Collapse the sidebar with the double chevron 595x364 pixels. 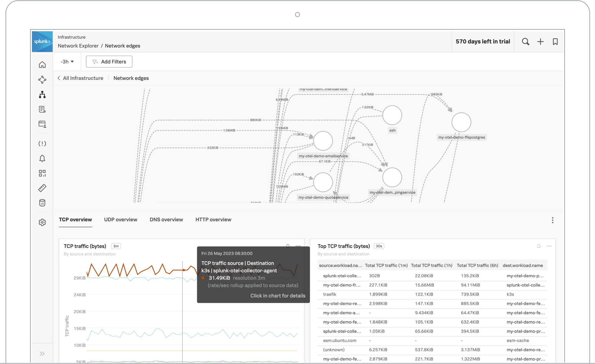(x=42, y=353)
